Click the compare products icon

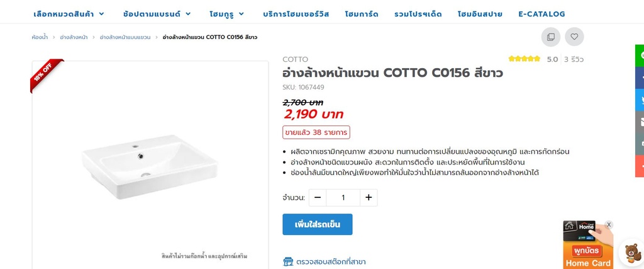[550, 37]
